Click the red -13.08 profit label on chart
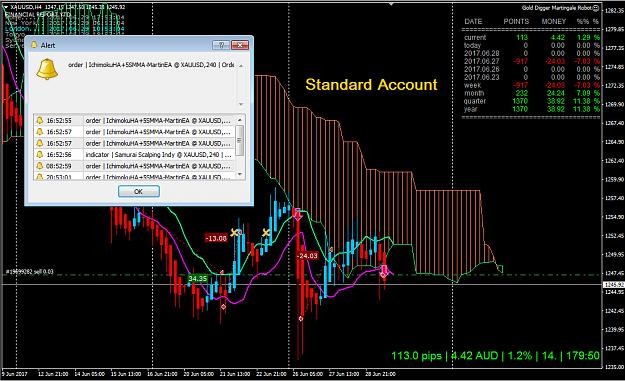Viewport: 625px width, 381px height. pyautogui.click(x=216, y=238)
